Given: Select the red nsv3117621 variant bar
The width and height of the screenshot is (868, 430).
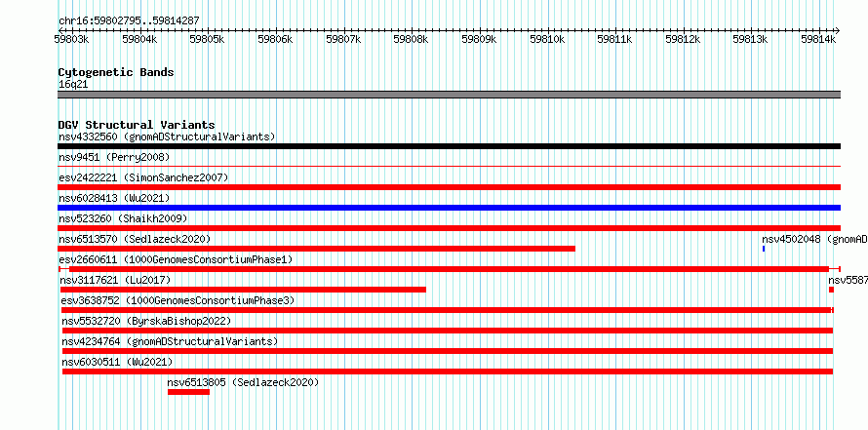Looking at the screenshot, I should click(243, 290).
